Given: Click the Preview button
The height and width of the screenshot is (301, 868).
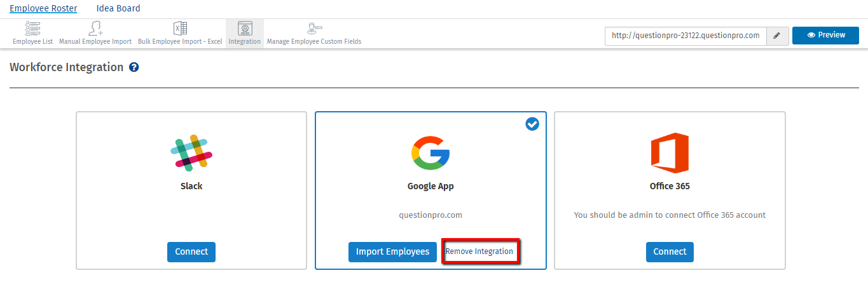Looking at the screenshot, I should pyautogui.click(x=825, y=36).
